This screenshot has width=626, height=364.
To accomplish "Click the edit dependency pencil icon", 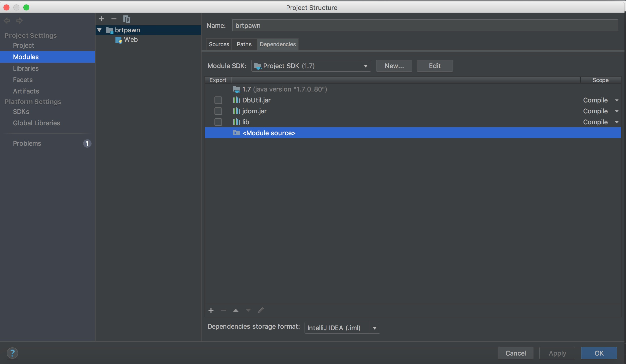I will [261, 310].
